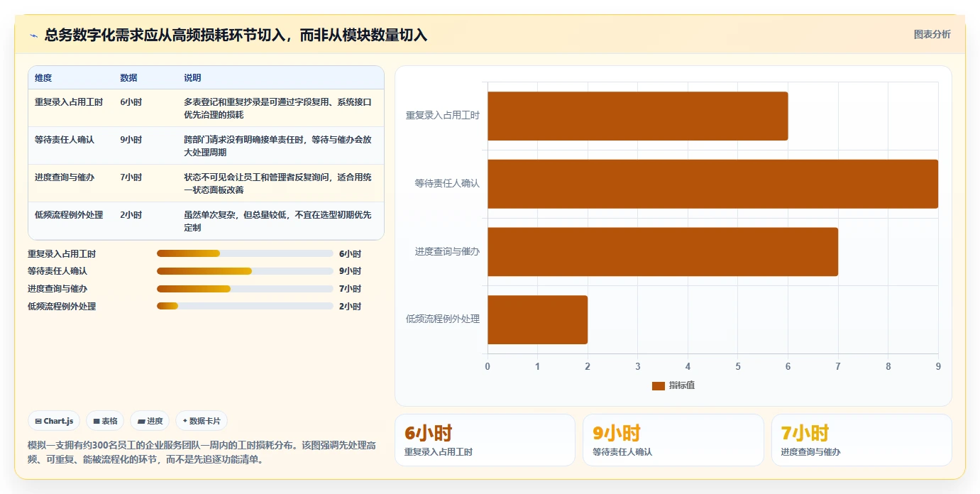Select the 数据卡片 tag chip
Image resolution: width=980 pixels, height=494 pixels.
202,421
